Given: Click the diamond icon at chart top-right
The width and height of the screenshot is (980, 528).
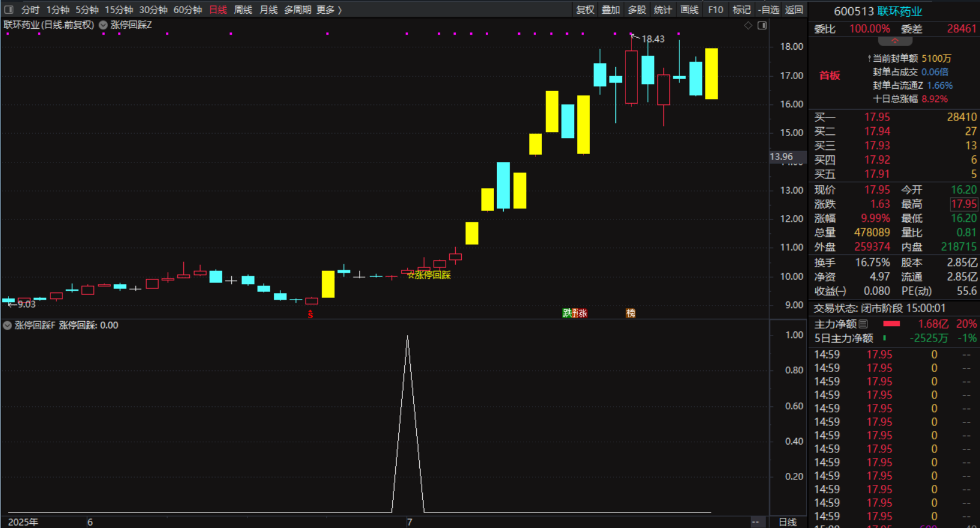Looking at the screenshot, I should pos(748,25).
